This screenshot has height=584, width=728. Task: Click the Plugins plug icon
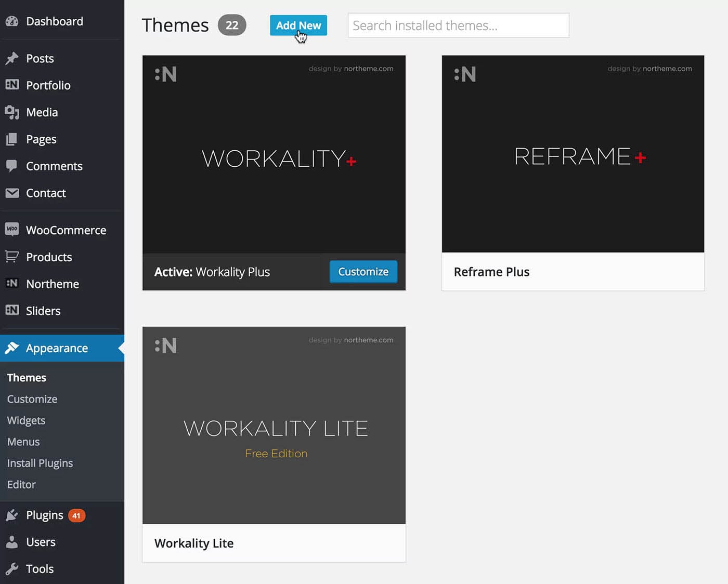[x=12, y=515]
